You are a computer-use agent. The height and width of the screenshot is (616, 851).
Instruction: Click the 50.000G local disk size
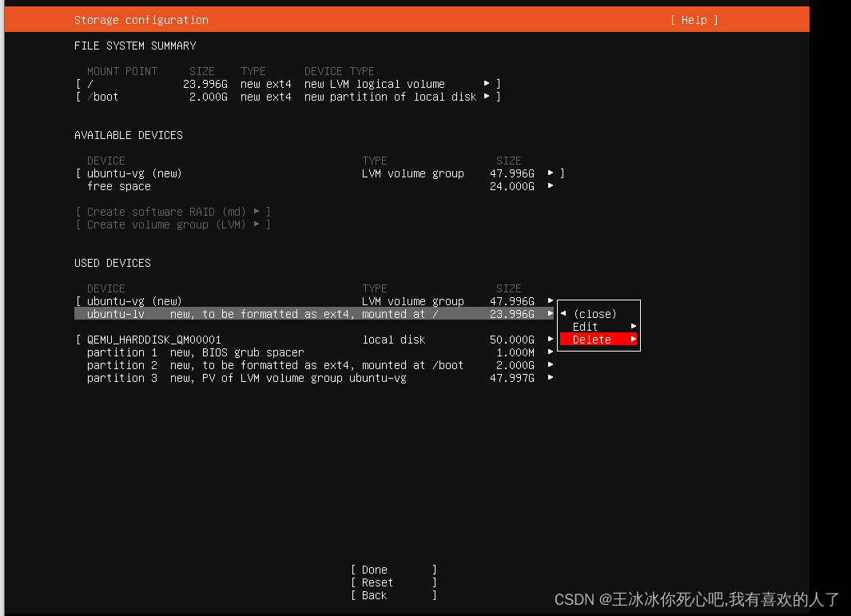pyautogui.click(x=511, y=340)
